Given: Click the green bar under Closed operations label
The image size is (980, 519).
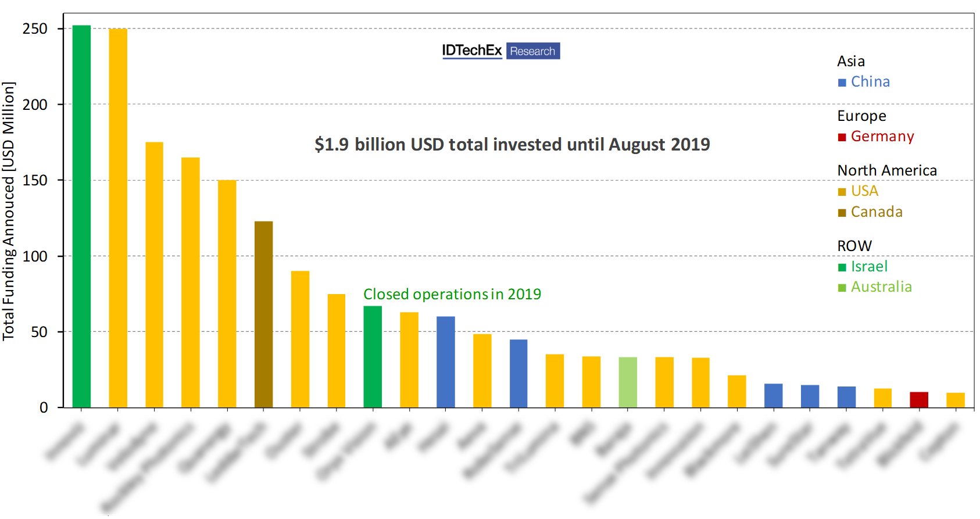Looking at the screenshot, I should click(x=373, y=356).
